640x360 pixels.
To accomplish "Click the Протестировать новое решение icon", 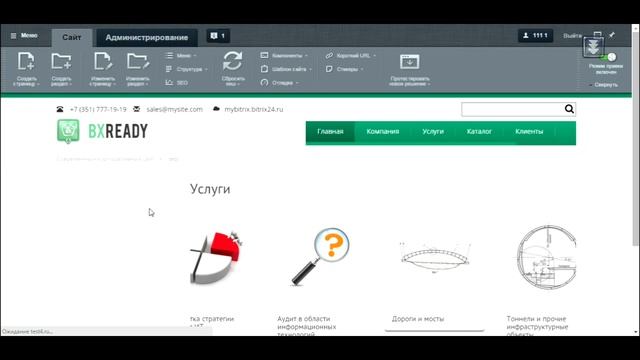I will coord(409,62).
